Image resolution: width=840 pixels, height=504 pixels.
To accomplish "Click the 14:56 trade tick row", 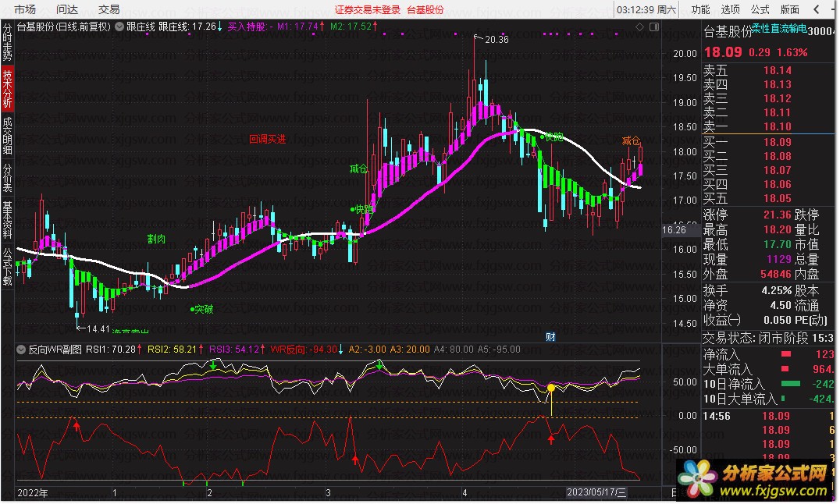I will [x=769, y=416].
